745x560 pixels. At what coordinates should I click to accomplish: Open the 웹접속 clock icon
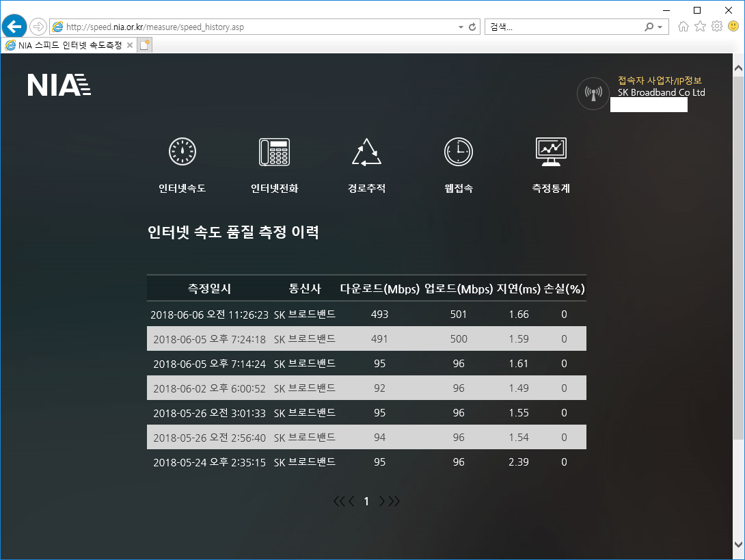[458, 152]
